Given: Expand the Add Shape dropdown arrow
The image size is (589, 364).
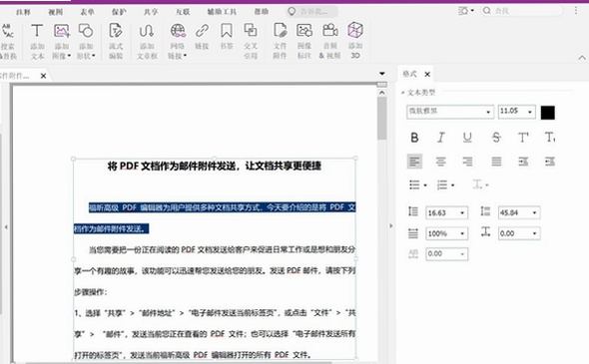Looking at the screenshot, I should point(94,56).
